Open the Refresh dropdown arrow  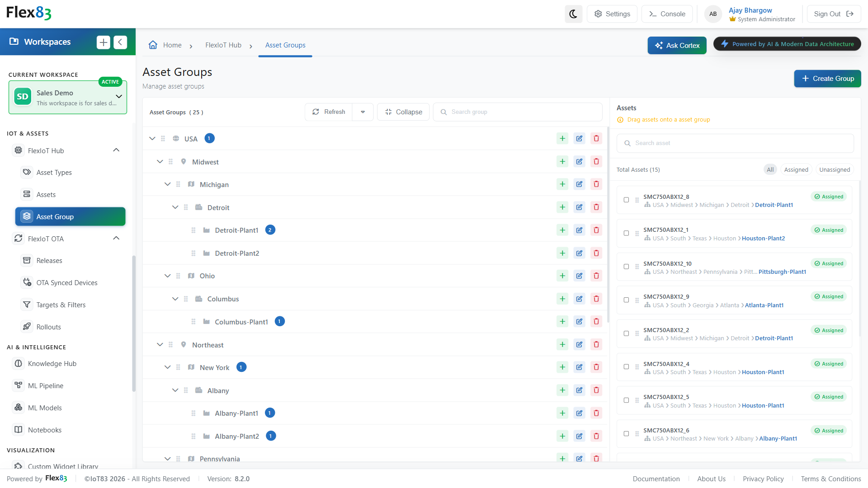tap(363, 112)
